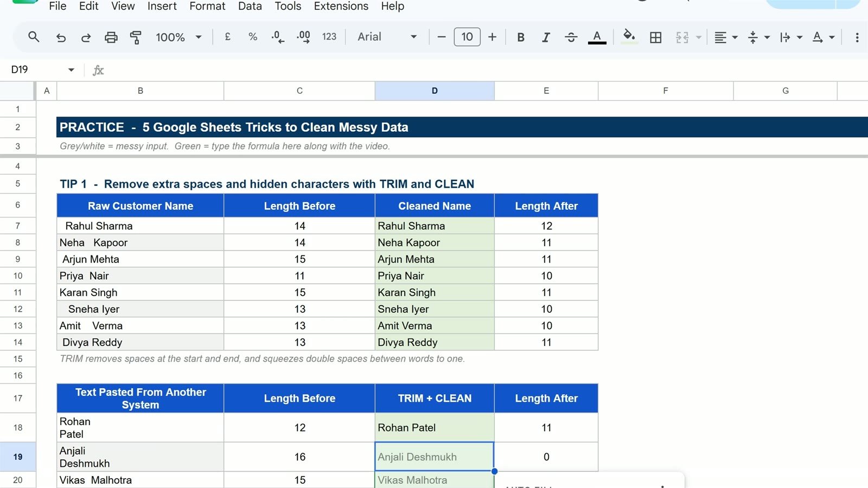Image resolution: width=868 pixels, height=488 pixels.
Task: Select Length Before cell showing 16
Action: pyautogui.click(x=299, y=457)
